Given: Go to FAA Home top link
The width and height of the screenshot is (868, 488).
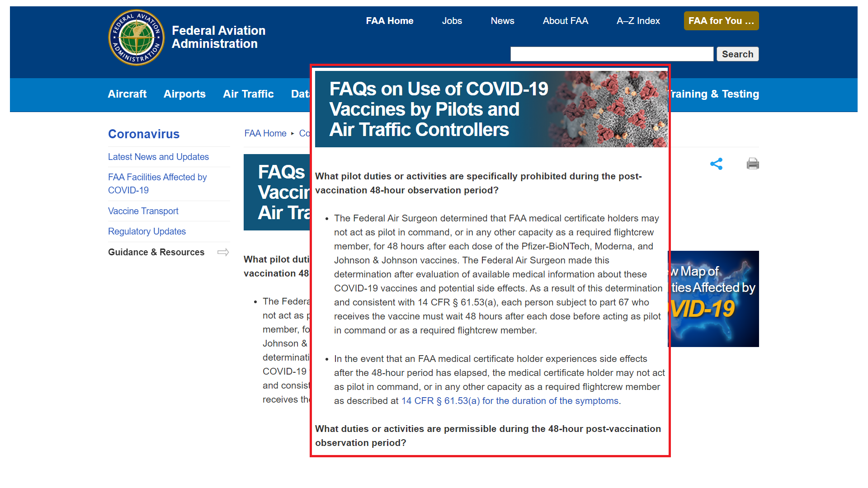Looking at the screenshot, I should click(x=390, y=21).
